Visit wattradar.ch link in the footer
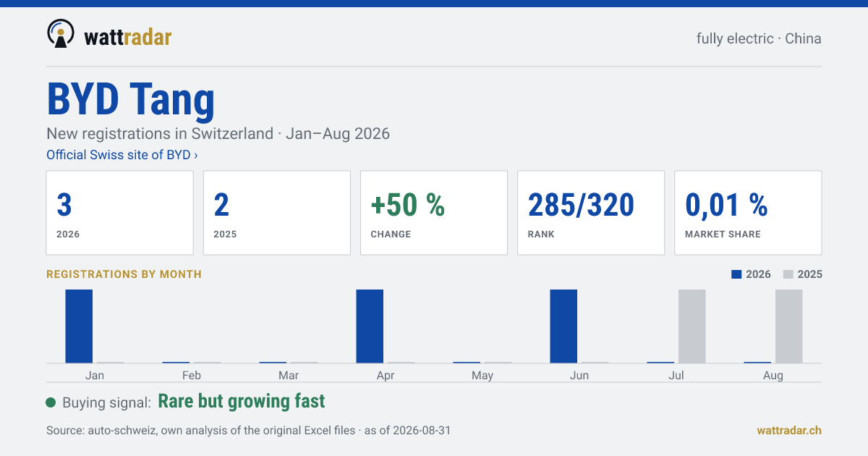This screenshot has width=868, height=456. coord(789,430)
